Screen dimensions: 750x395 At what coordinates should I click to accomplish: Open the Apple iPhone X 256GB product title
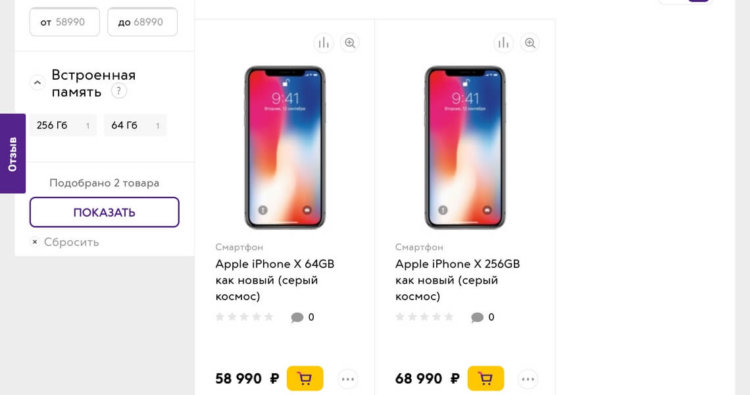coord(457,280)
